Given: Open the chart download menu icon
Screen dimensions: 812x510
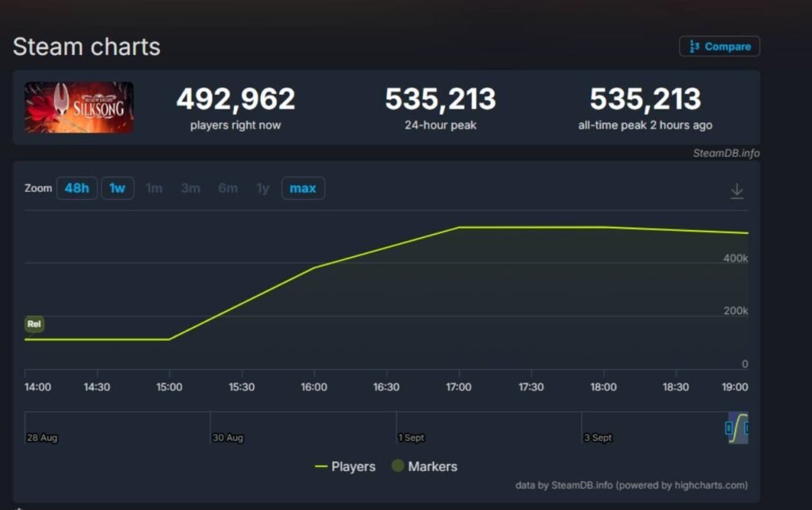Looking at the screenshot, I should point(737,190).
